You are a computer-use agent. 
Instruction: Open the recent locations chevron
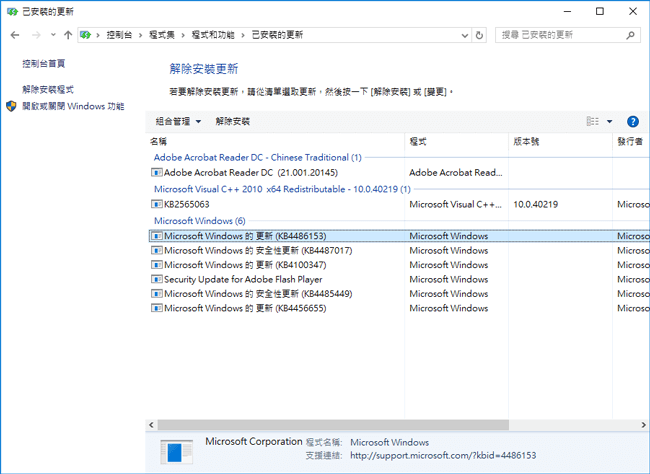click(x=53, y=35)
